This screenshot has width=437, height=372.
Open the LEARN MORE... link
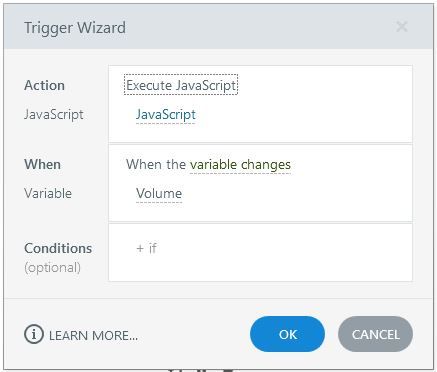(93, 335)
